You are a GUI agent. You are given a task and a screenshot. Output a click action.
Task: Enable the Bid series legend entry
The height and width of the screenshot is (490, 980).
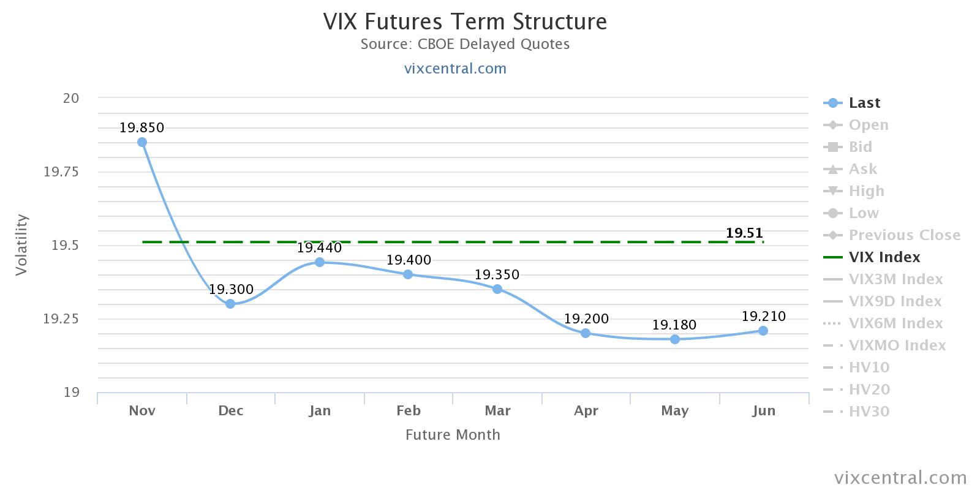(x=860, y=147)
